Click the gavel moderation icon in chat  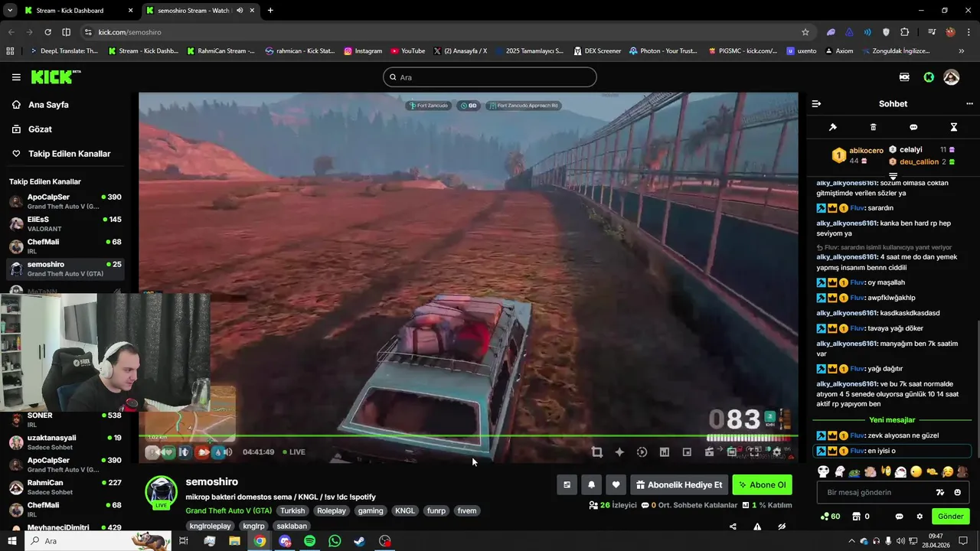pos(833,127)
